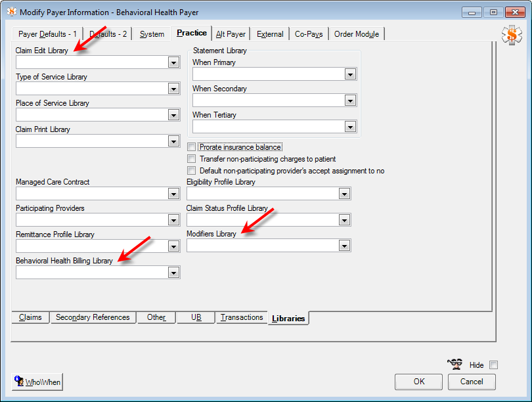Open the Modifiers Library dropdown
The width and height of the screenshot is (532, 402).
344,246
